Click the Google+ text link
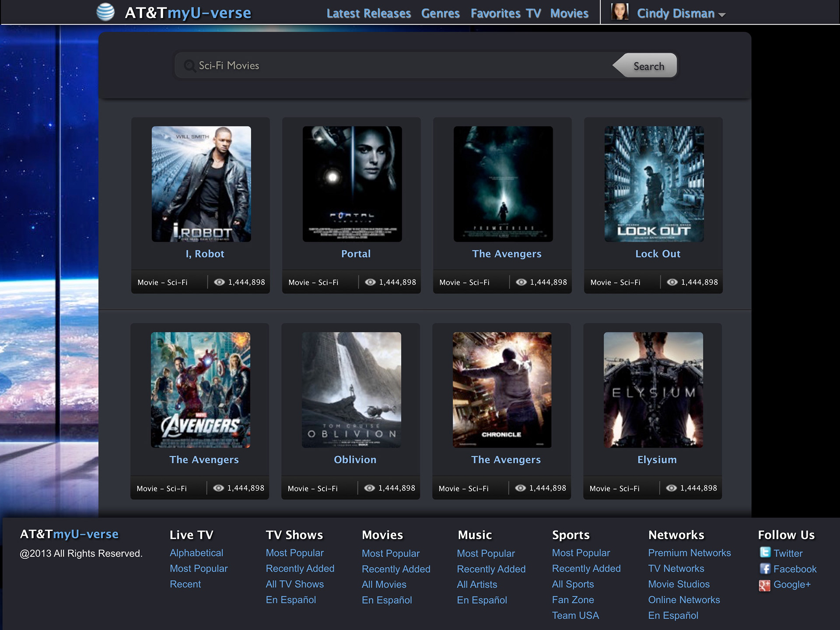Viewport: 840px width, 630px height. [792, 584]
